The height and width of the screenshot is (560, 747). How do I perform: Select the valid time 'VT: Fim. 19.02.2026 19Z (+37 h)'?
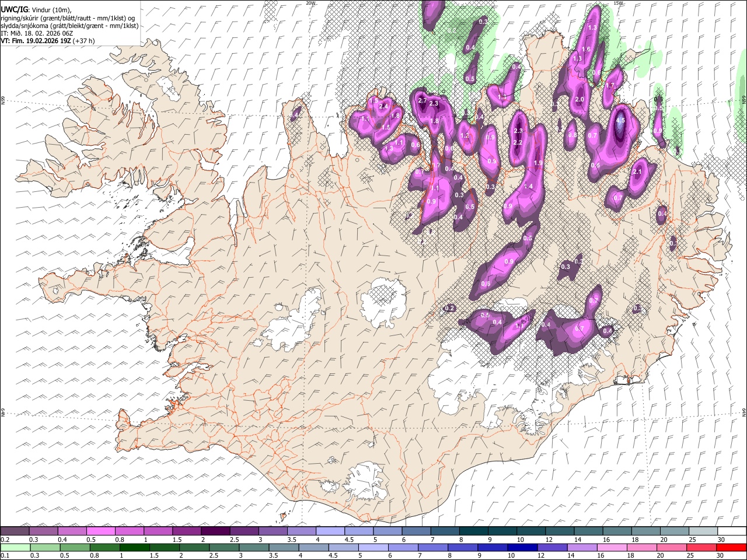(x=47, y=41)
